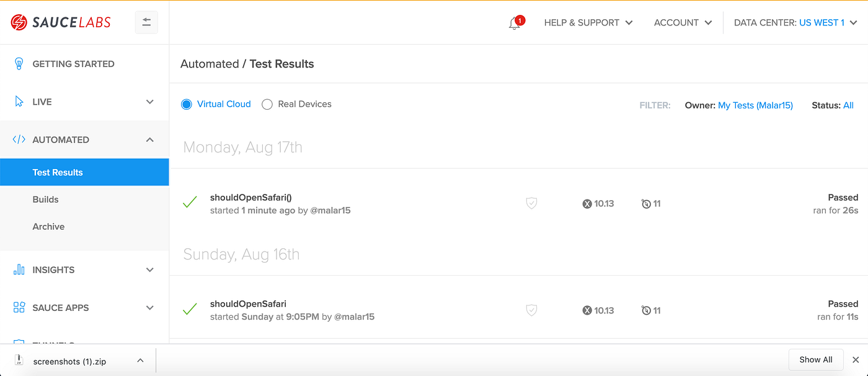Click the Sauce Apps grid icon
The image size is (868, 376).
pyautogui.click(x=19, y=307)
